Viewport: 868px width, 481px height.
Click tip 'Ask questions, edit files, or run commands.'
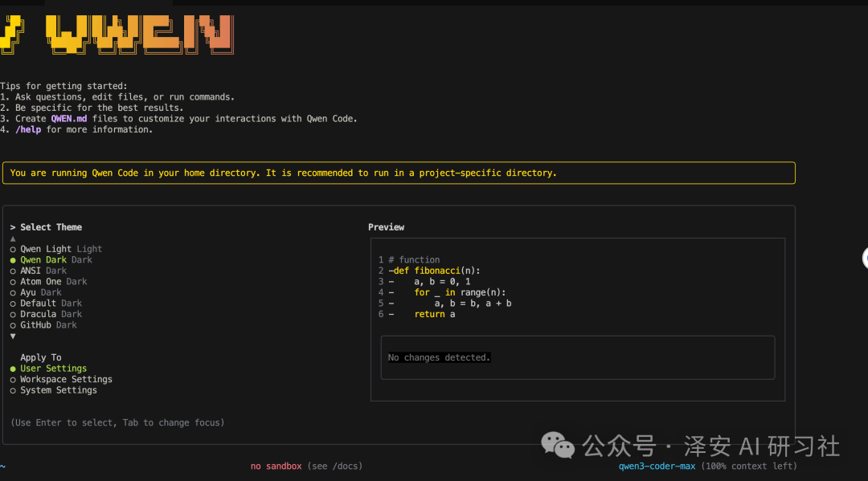point(125,97)
